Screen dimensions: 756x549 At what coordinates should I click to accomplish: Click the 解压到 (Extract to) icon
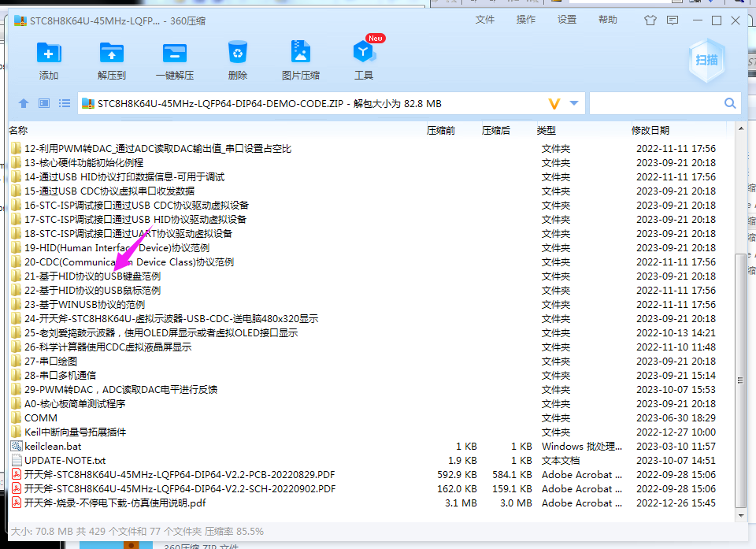[111, 53]
